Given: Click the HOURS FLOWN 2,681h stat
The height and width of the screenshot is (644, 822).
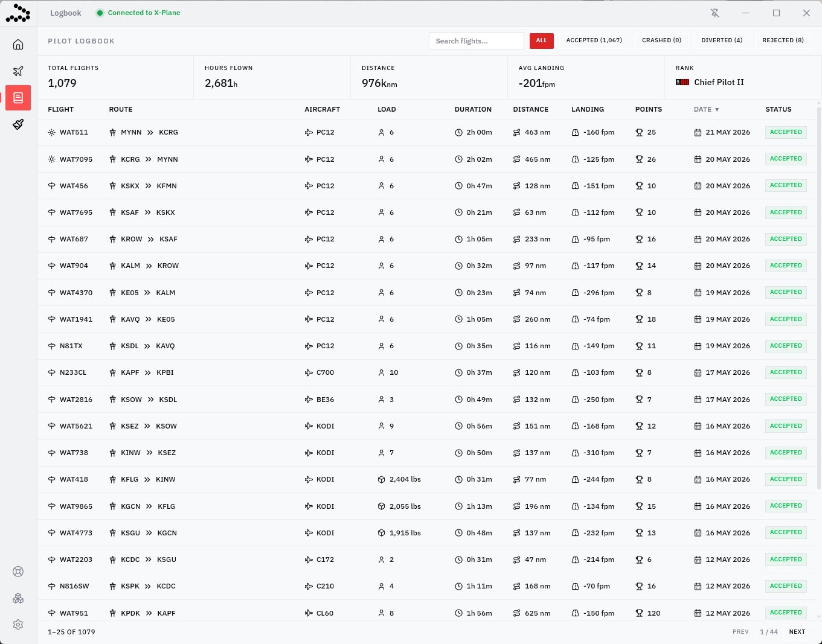Looking at the screenshot, I should point(272,77).
